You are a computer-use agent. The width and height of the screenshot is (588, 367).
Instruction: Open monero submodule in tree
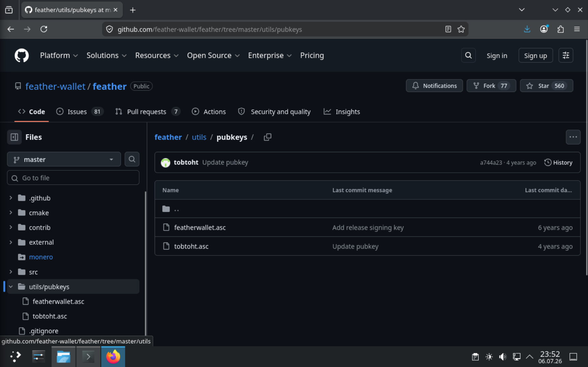(x=41, y=257)
